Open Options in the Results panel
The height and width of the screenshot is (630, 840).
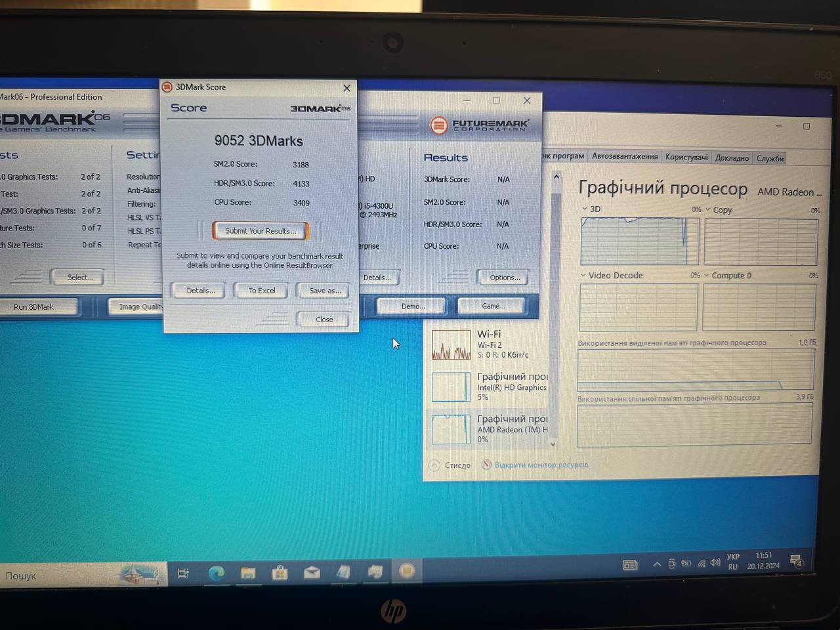(504, 278)
